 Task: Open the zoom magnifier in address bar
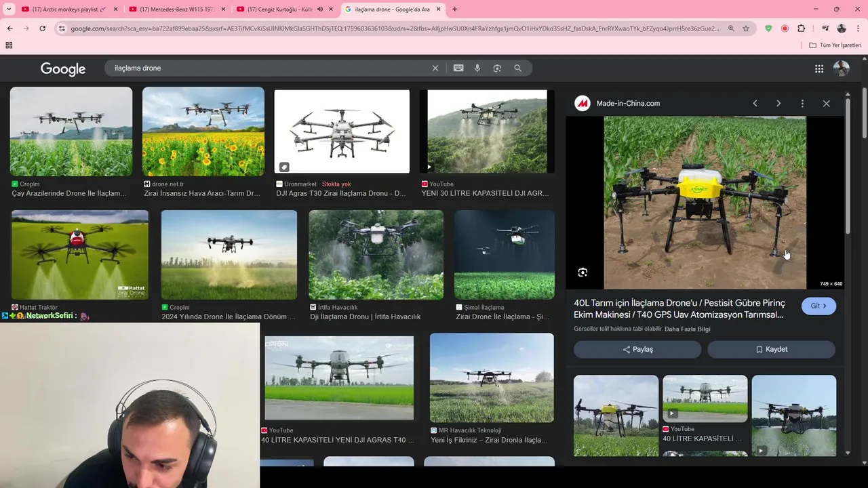pyautogui.click(x=731, y=28)
